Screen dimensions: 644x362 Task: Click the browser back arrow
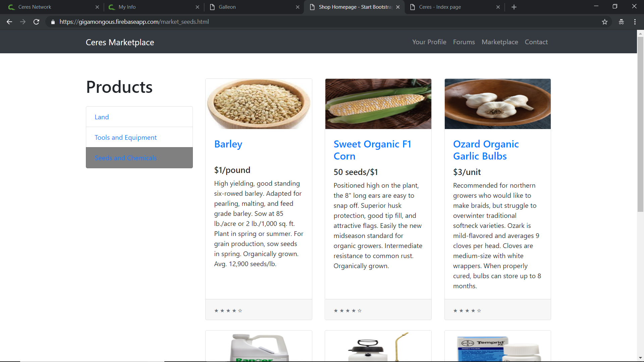click(x=9, y=22)
